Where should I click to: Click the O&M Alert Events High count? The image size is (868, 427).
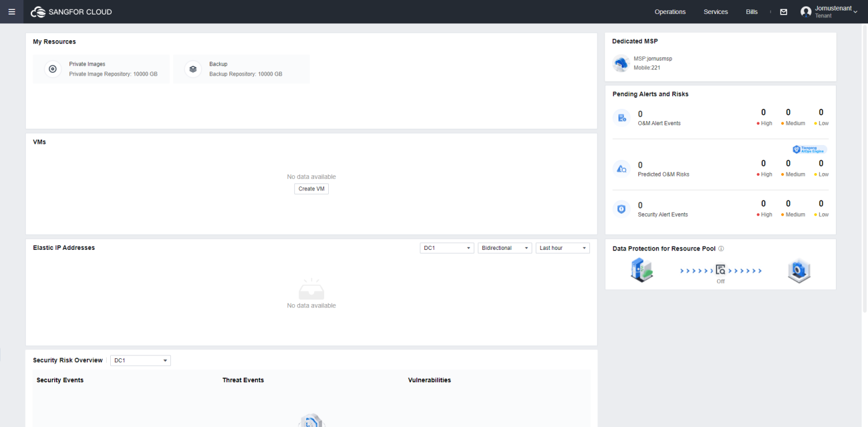coord(763,112)
